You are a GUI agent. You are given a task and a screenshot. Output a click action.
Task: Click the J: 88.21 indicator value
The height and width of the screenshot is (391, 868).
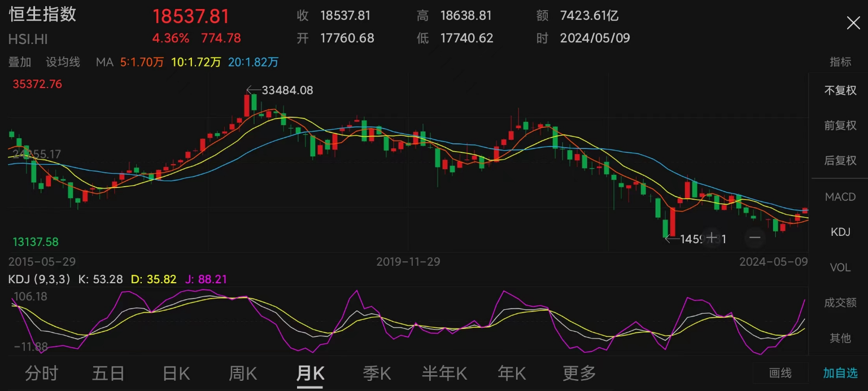click(x=206, y=279)
